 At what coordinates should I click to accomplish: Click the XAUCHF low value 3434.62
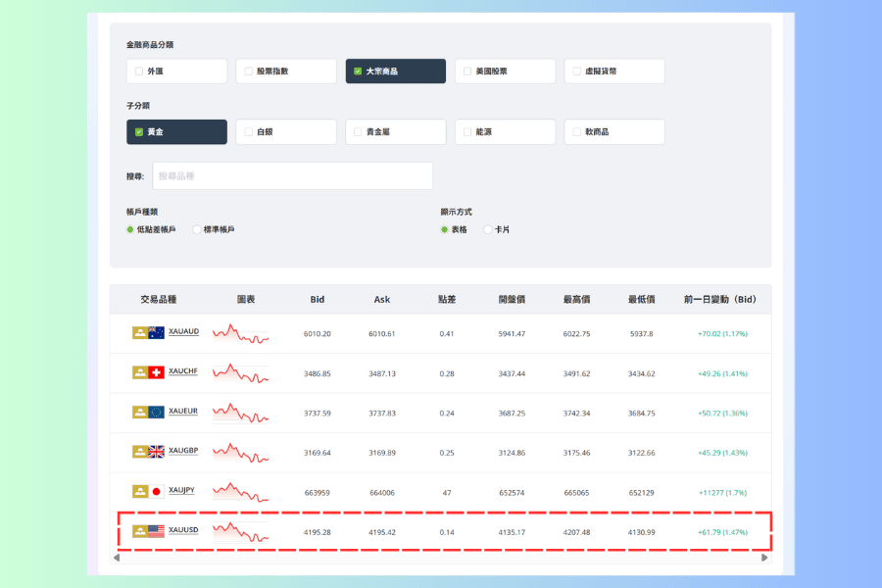click(641, 373)
